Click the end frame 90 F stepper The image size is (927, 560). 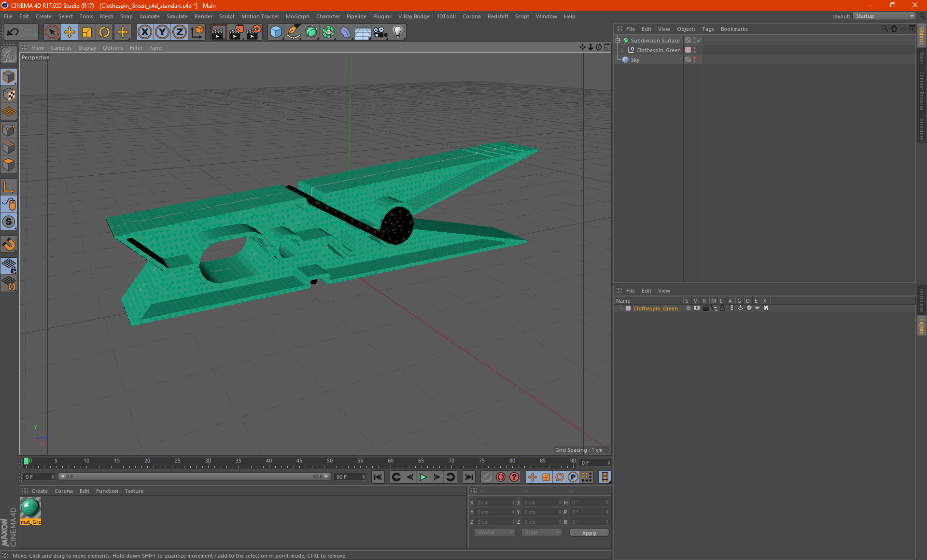(364, 477)
